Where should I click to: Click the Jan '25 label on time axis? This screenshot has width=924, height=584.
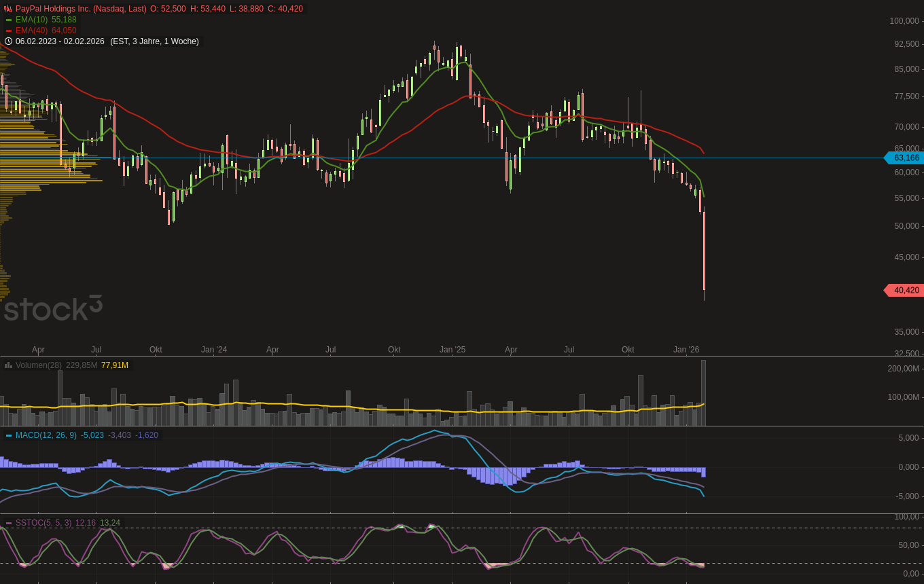452,350
